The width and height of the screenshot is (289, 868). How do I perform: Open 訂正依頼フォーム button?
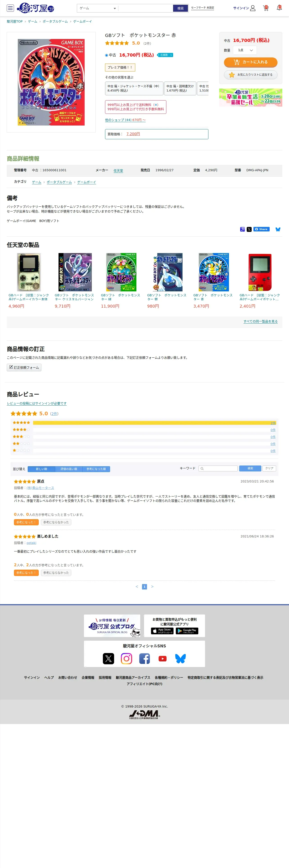(x=24, y=367)
